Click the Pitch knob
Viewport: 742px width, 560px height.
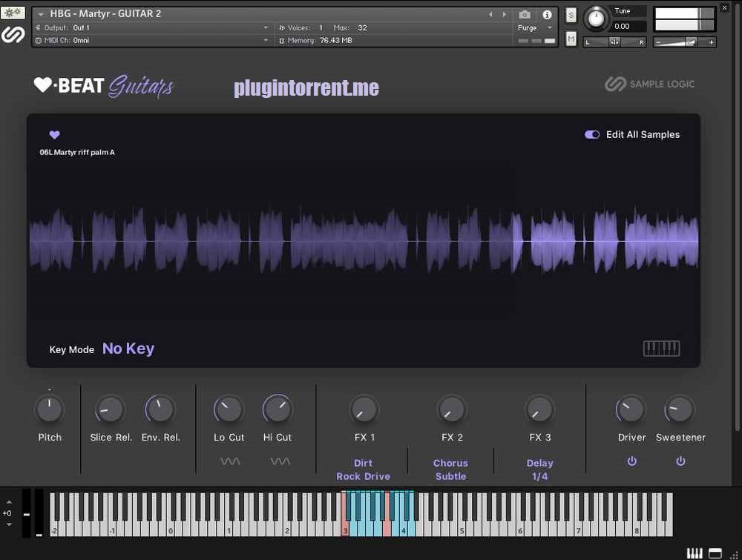coord(49,409)
